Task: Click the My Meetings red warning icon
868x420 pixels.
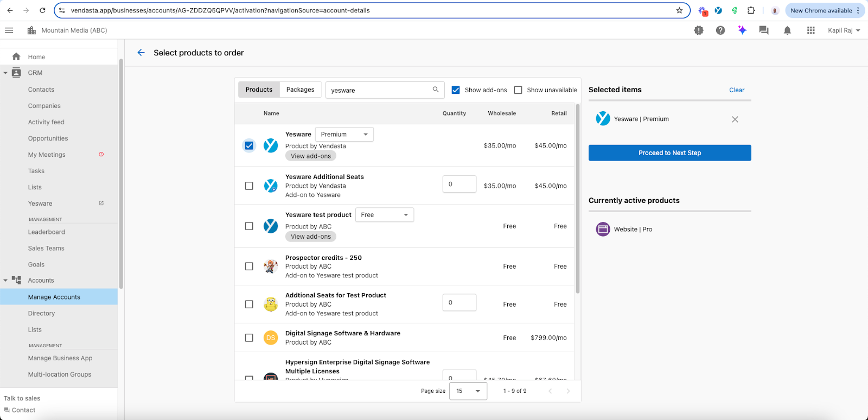Action: click(101, 154)
